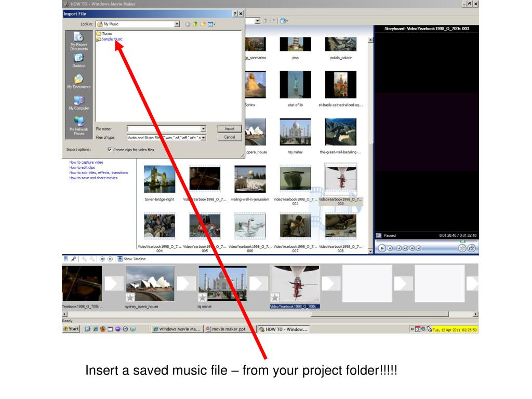Select the pisa clip thumbnail
Viewport: 532px width, 399px height.
295,44
